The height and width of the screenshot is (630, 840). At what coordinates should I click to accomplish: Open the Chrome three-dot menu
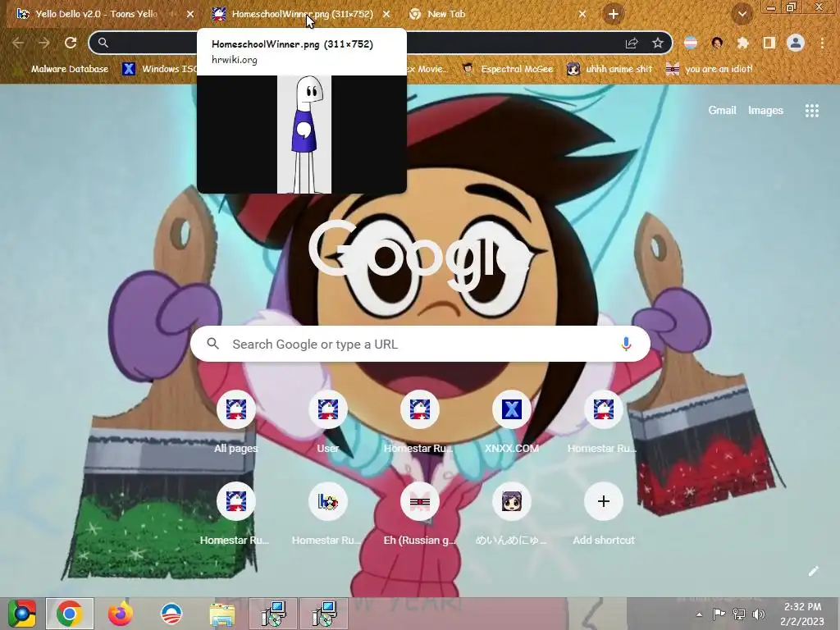(x=822, y=43)
